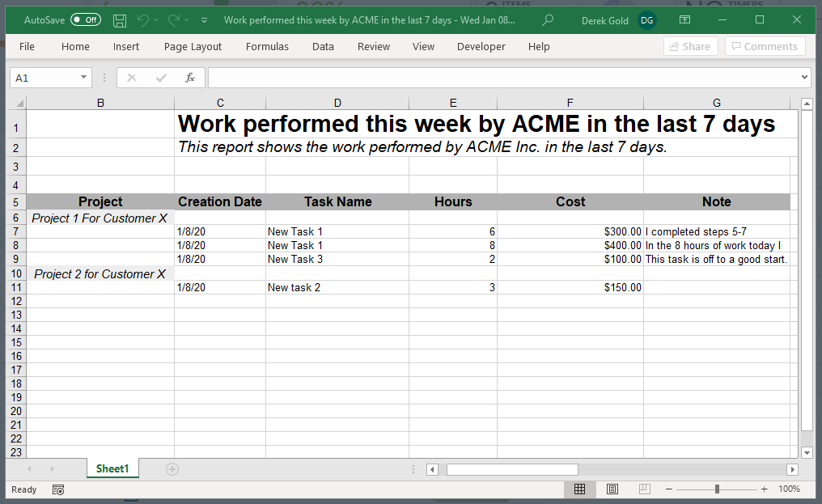Click Normal view toggle in status bar

click(580, 489)
